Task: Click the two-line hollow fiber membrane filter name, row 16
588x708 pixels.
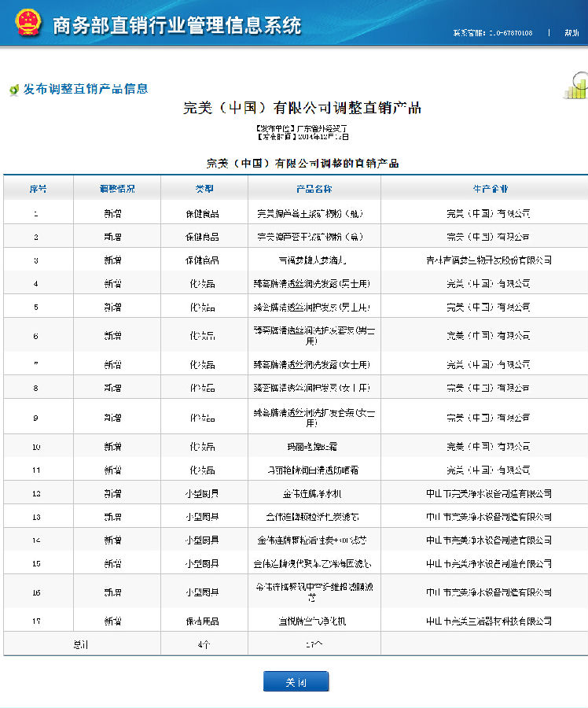Action: (314, 592)
